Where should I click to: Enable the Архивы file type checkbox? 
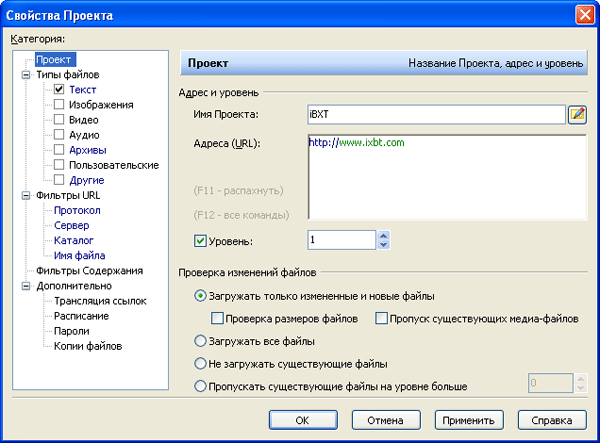[x=59, y=149]
